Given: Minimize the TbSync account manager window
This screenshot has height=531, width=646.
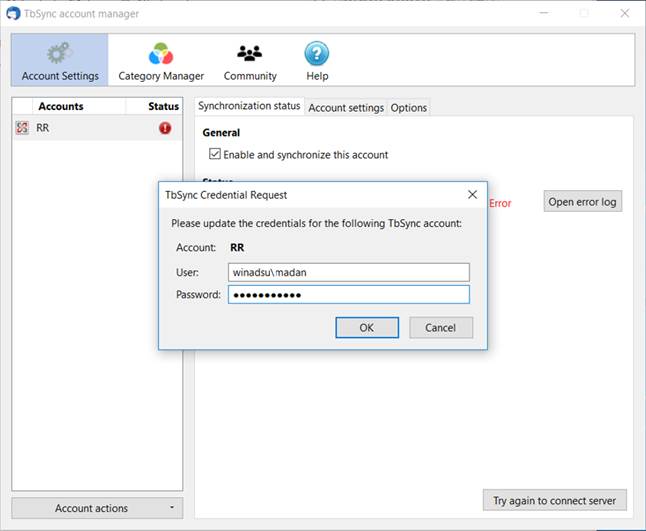Looking at the screenshot, I should click(x=544, y=14).
